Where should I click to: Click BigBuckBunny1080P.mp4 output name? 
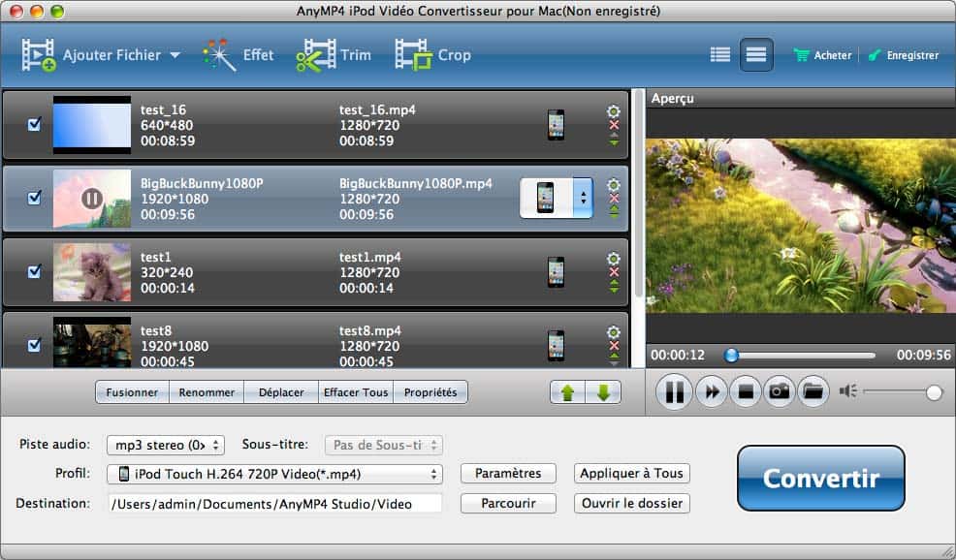[x=416, y=183]
